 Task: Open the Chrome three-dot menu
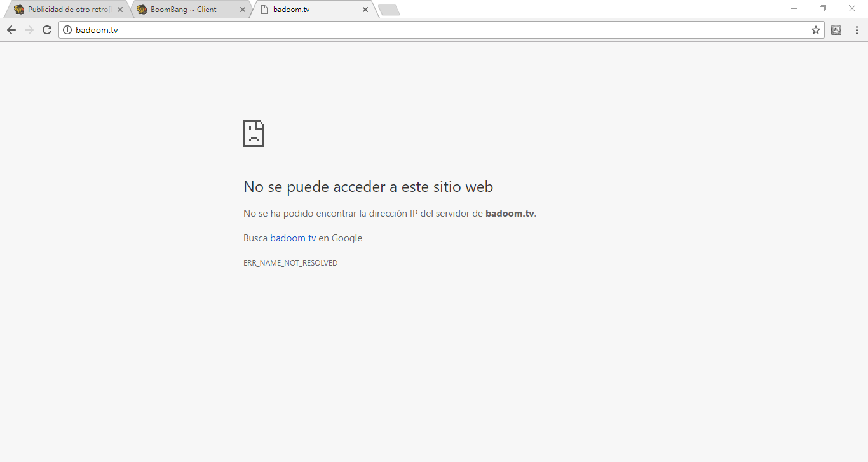[857, 30]
